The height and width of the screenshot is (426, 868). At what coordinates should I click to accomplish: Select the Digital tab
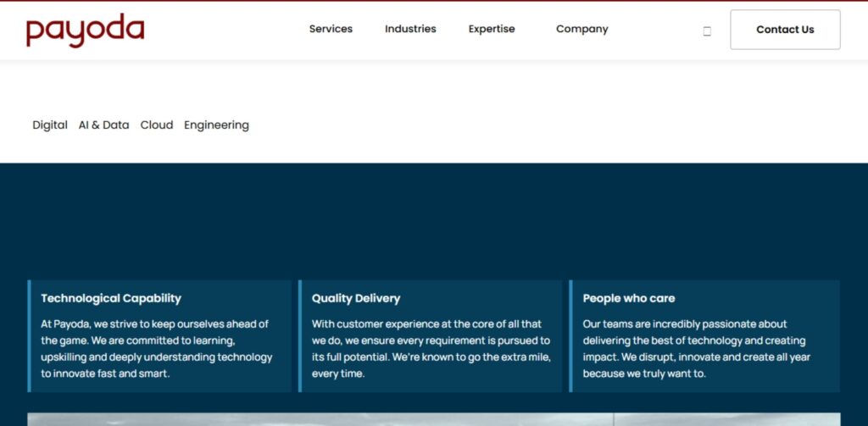(50, 125)
